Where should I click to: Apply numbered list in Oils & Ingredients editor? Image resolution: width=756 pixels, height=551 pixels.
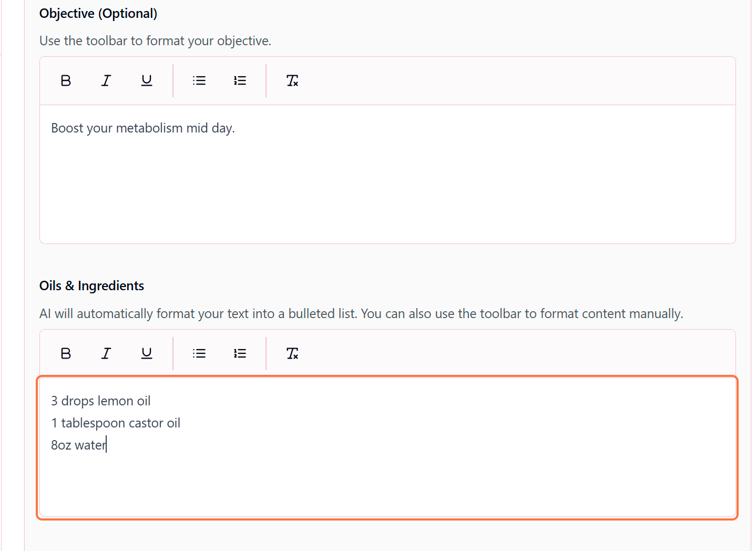(240, 353)
